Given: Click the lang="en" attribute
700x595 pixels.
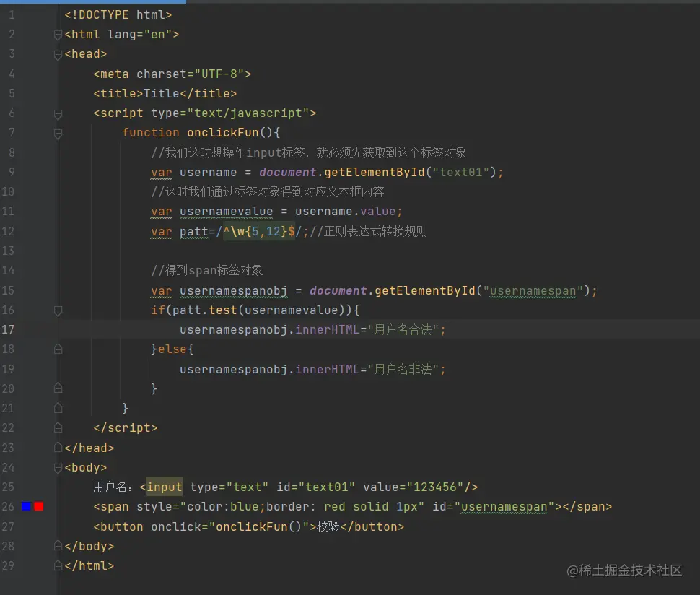Looking at the screenshot, I should [139, 35].
